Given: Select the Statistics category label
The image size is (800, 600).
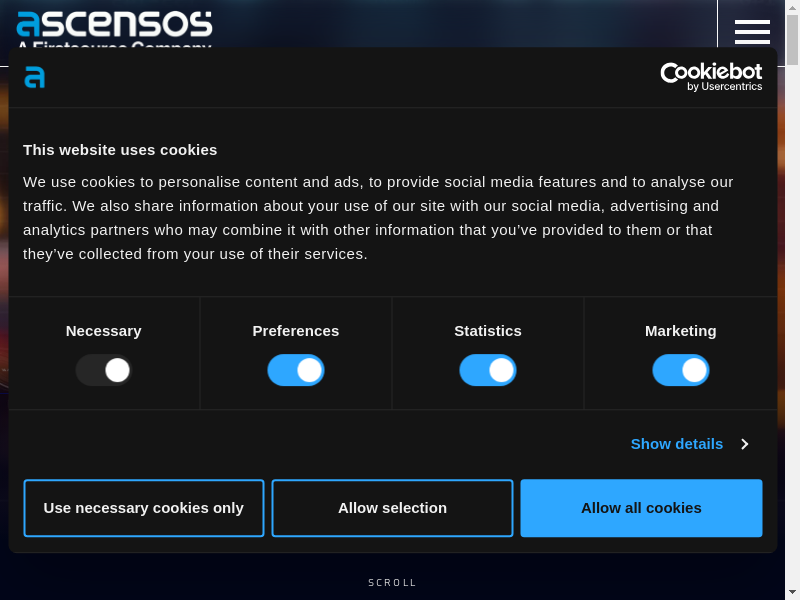Looking at the screenshot, I should coord(488,331).
